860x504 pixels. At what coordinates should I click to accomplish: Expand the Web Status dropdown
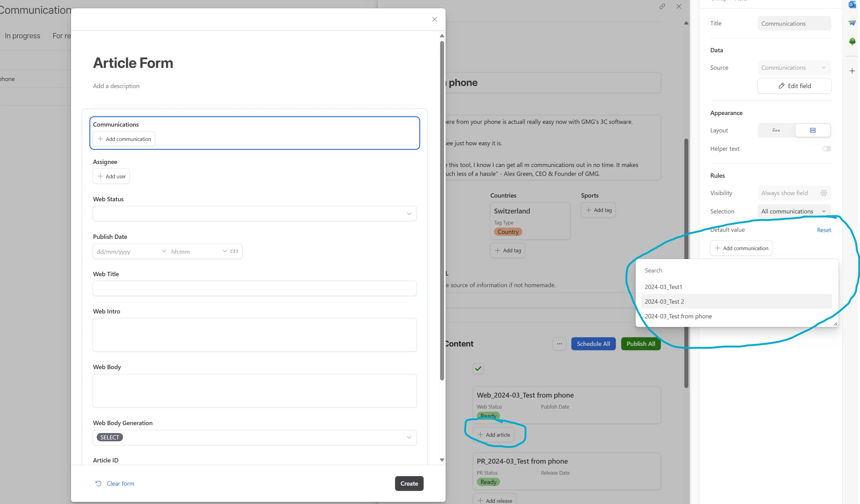(255, 213)
